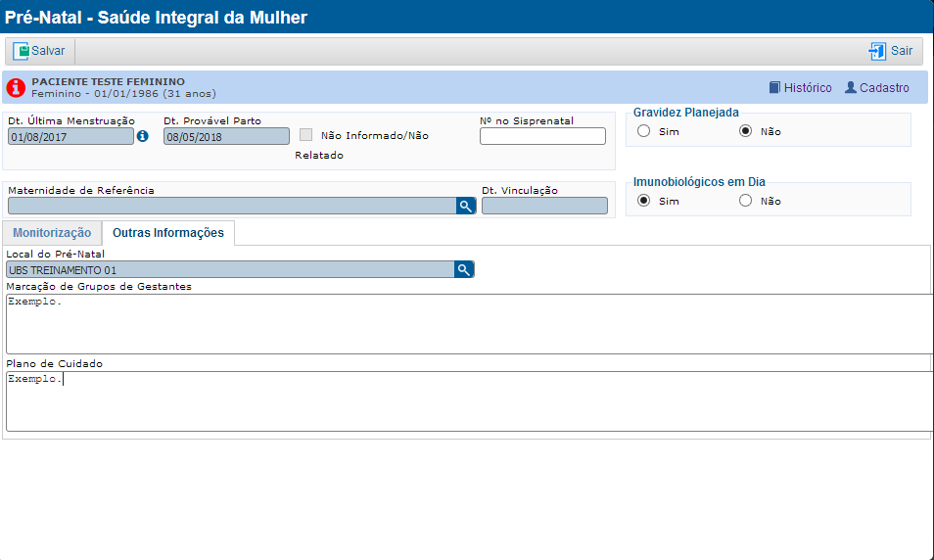Image resolution: width=934 pixels, height=560 pixels.
Task: Focus the Nº no Sisprenatal input
Action: (x=542, y=136)
